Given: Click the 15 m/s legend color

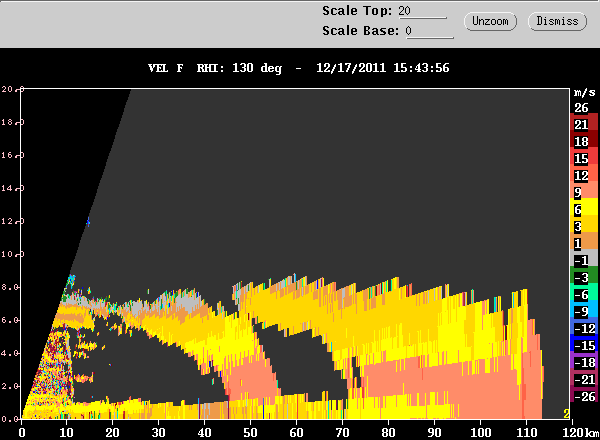Looking at the screenshot, I should click(x=585, y=158).
